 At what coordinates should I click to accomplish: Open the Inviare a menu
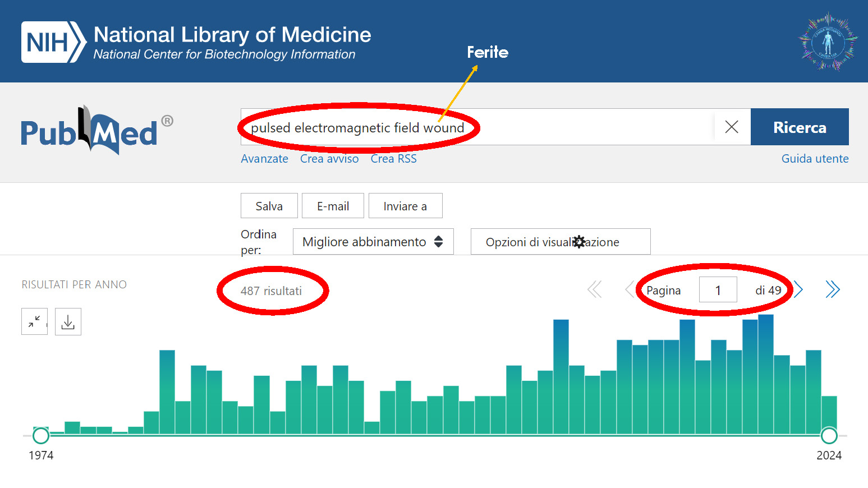click(x=405, y=206)
